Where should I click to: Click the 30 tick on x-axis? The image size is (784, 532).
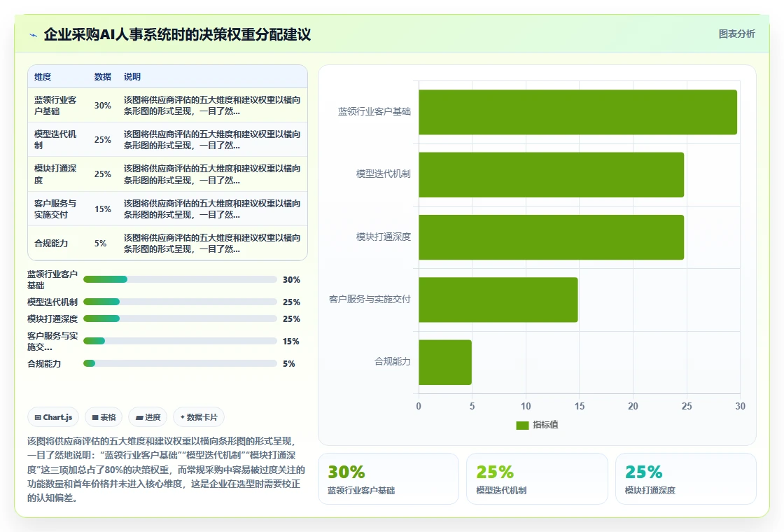click(x=740, y=406)
